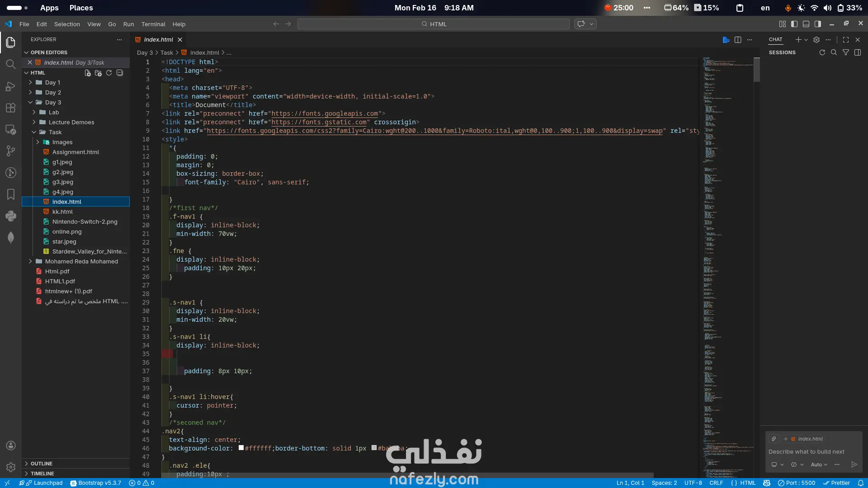Screen dimensions: 868x488
Task: Toggle the secondary side bar layout button
Action: pyautogui.click(x=818, y=24)
